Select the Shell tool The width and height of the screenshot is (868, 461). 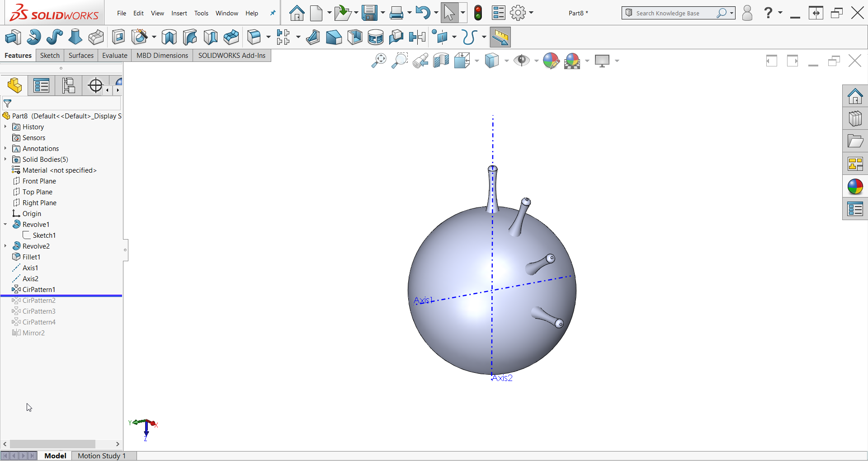[355, 37]
